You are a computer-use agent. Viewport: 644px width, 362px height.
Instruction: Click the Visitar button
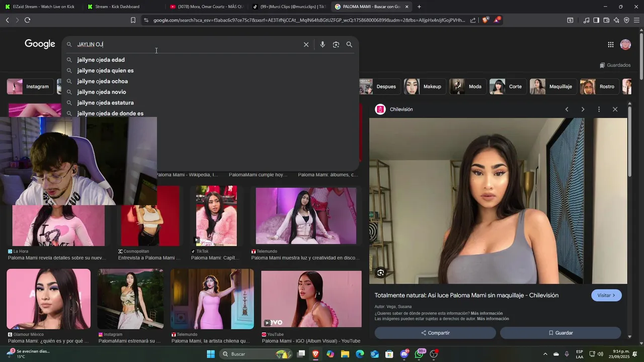[606, 296]
